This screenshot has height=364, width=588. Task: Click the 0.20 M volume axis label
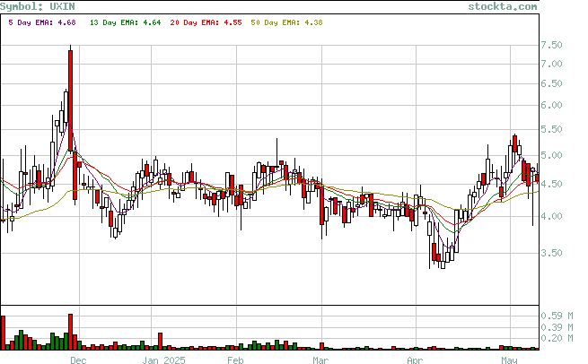[x=557, y=339]
